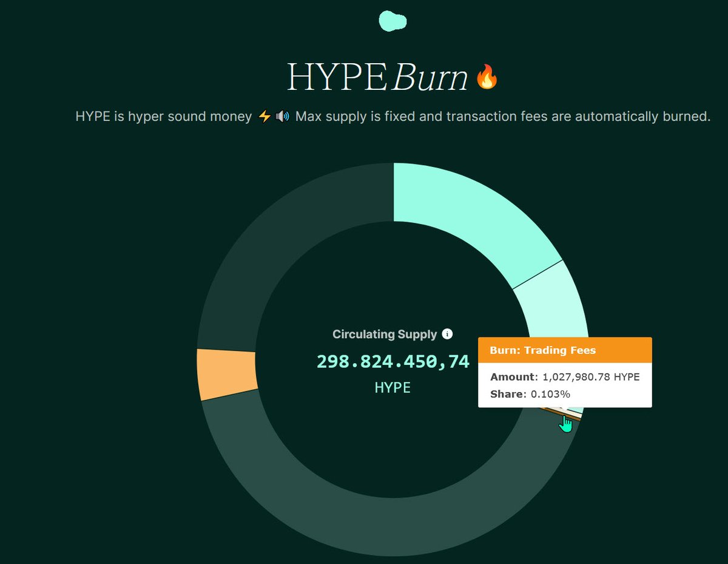Click the Amount line in the tooltip
The image size is (728, 564).
tap(564, 377)
